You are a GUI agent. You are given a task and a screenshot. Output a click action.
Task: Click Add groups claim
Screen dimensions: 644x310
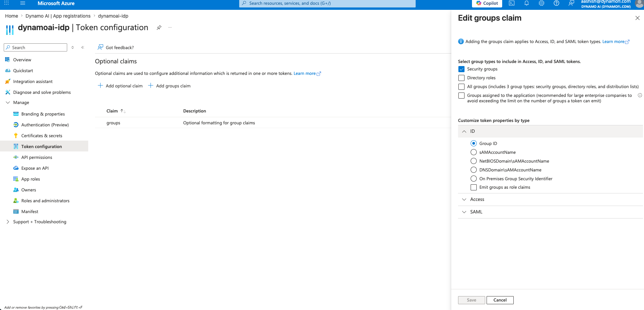click(169, 86)
